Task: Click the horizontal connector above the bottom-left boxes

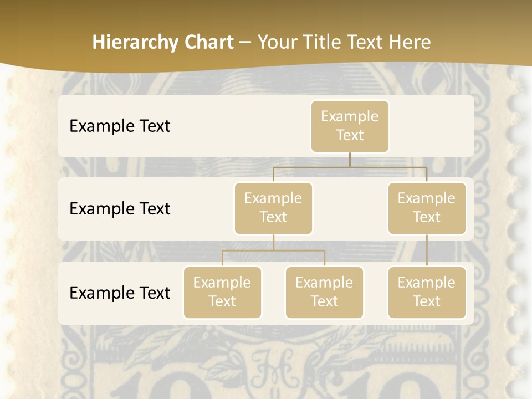Action: click(273, 250)
